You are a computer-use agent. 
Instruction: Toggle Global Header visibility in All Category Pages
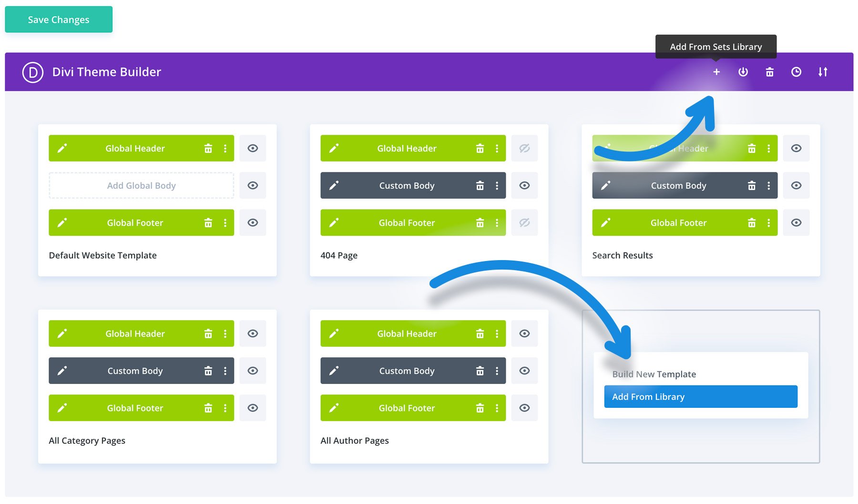coord(253,333)
